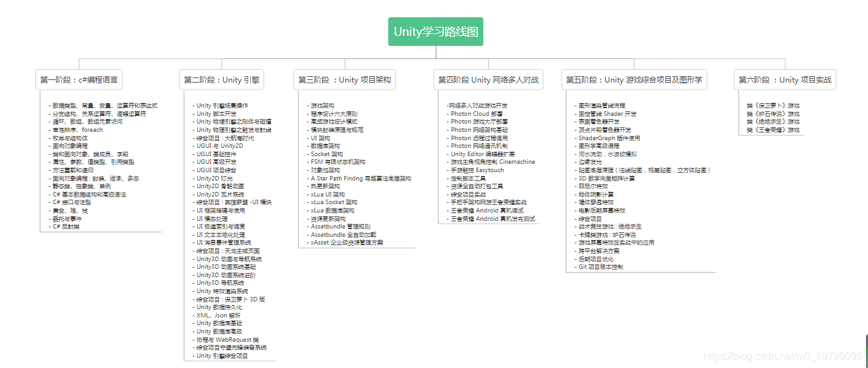The width and height of the screenshot is (868, 368).
Task: Click the '手游触控 Easytouch' line
Action: [475, 170]
